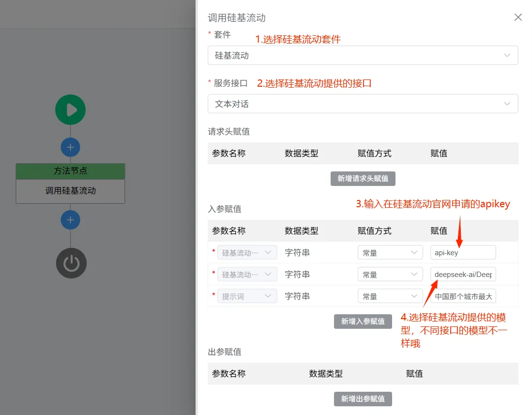The image size is (532, 415).
Task: Click the green start node play icon
Action: click(x=70, y=109)
